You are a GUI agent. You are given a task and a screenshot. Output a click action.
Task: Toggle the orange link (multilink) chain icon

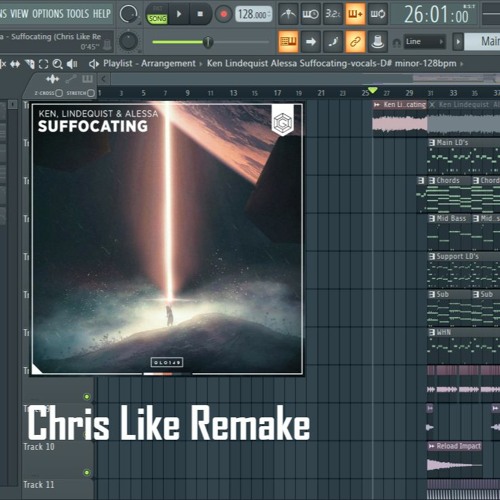click(x=355, y=42)
